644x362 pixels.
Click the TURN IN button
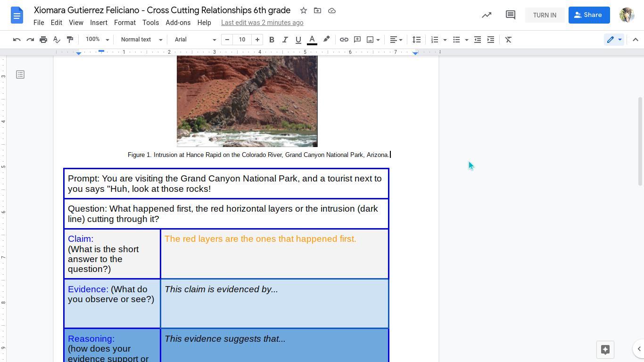click(x=545, y=15)
